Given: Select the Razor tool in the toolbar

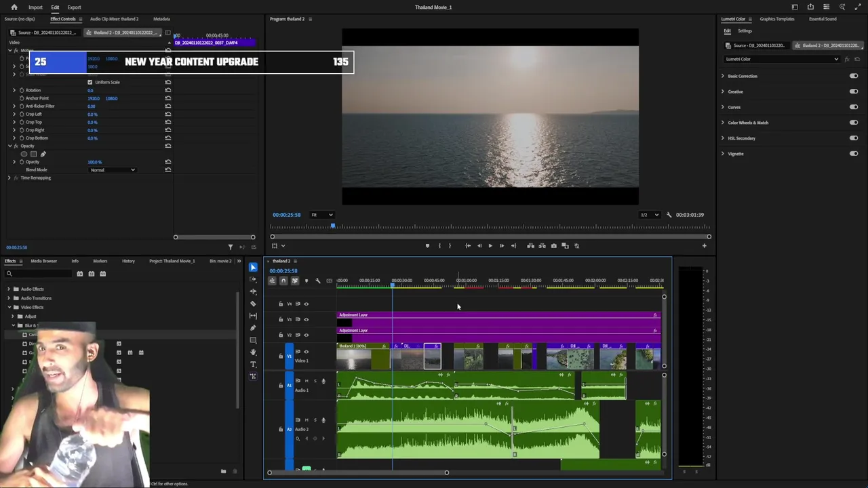Looking at the screenshot, I should tap(253, 304).
